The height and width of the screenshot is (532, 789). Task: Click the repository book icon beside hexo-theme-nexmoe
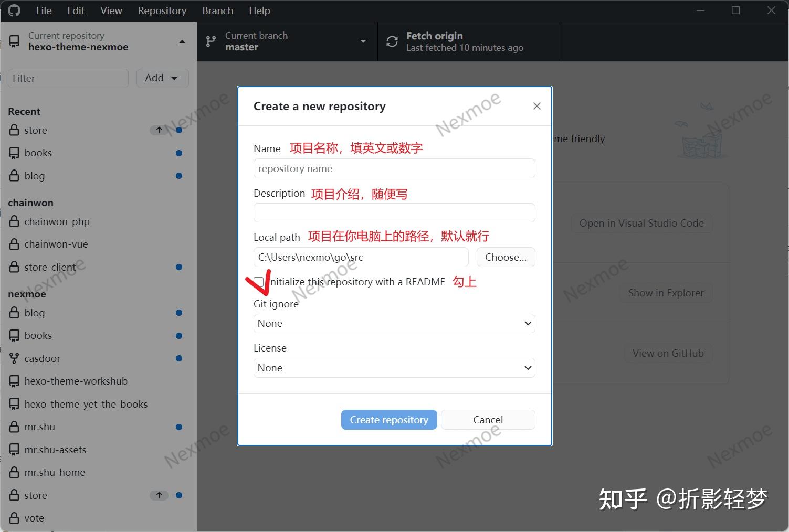(x=14, y=40)
